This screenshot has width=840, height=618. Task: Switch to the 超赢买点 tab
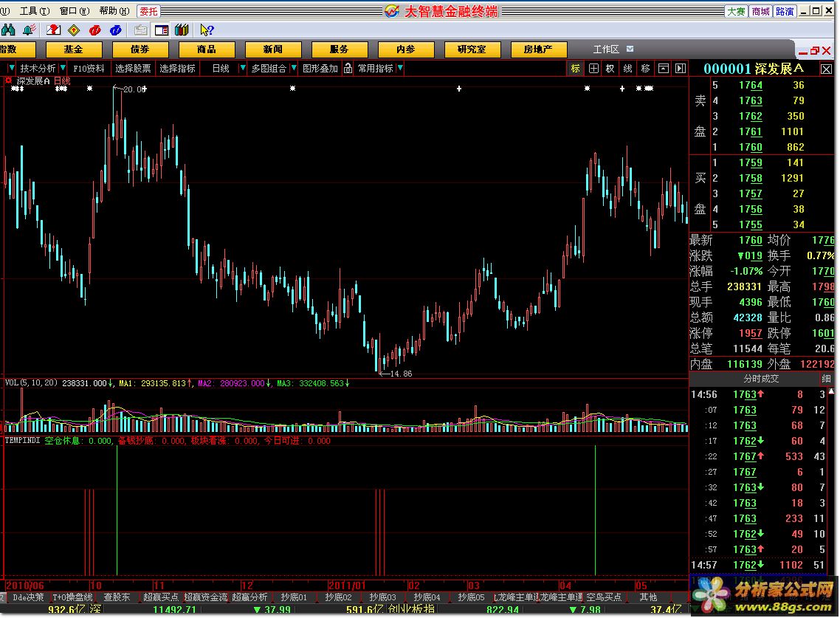click(x=161, y=597)
